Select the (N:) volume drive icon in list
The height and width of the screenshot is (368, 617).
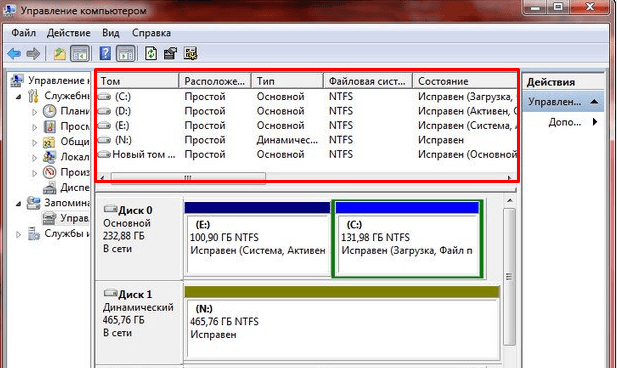(104, 140)
